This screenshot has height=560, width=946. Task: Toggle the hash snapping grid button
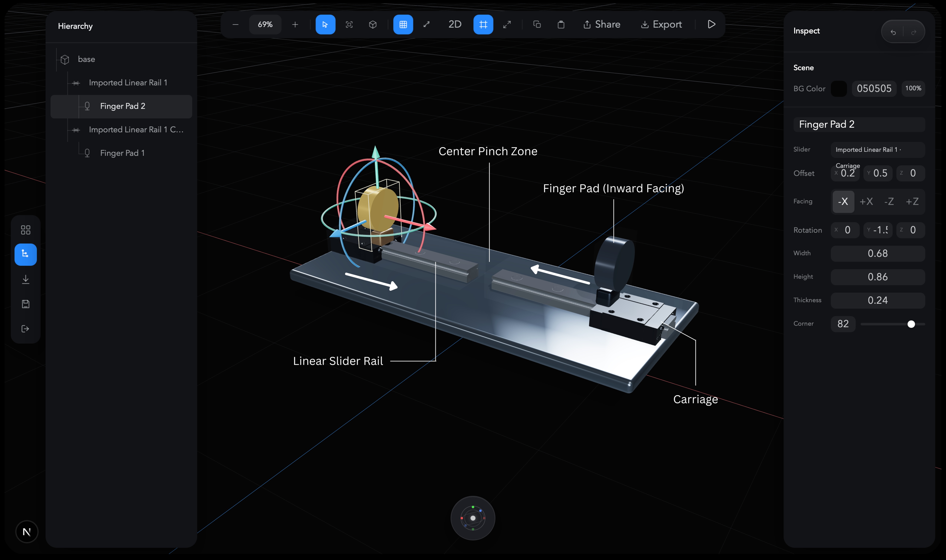[x=483, y=24]
